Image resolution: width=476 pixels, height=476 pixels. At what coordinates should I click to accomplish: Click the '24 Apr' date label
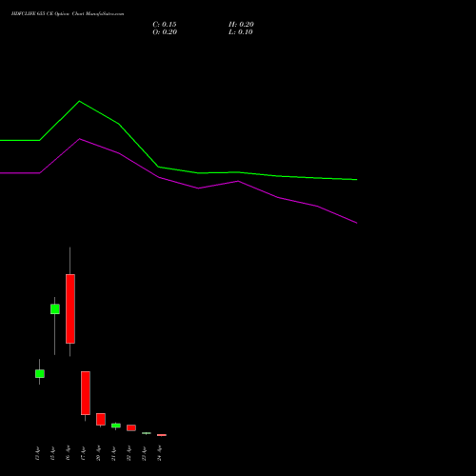[x=159, y=453]
